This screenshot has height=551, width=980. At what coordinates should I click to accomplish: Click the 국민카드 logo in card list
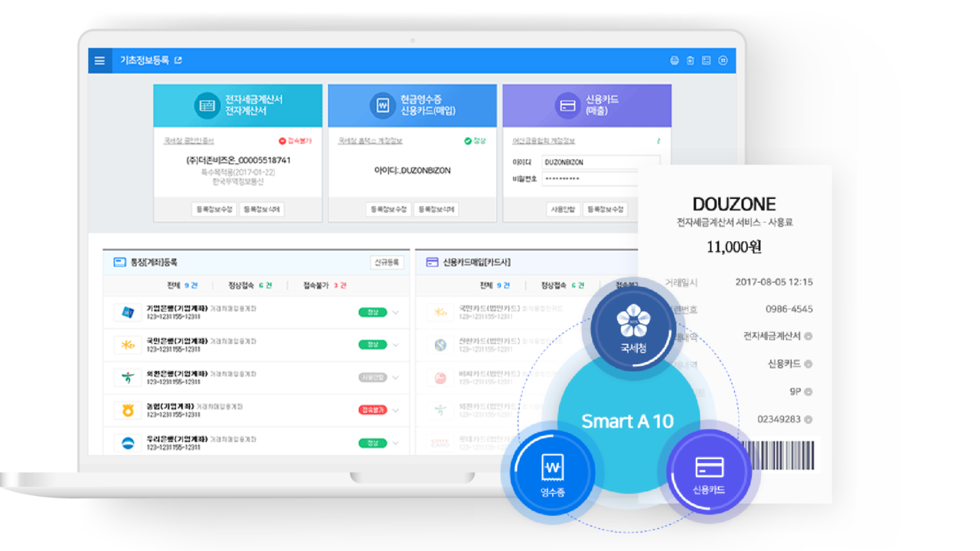[x=440, y=312]
